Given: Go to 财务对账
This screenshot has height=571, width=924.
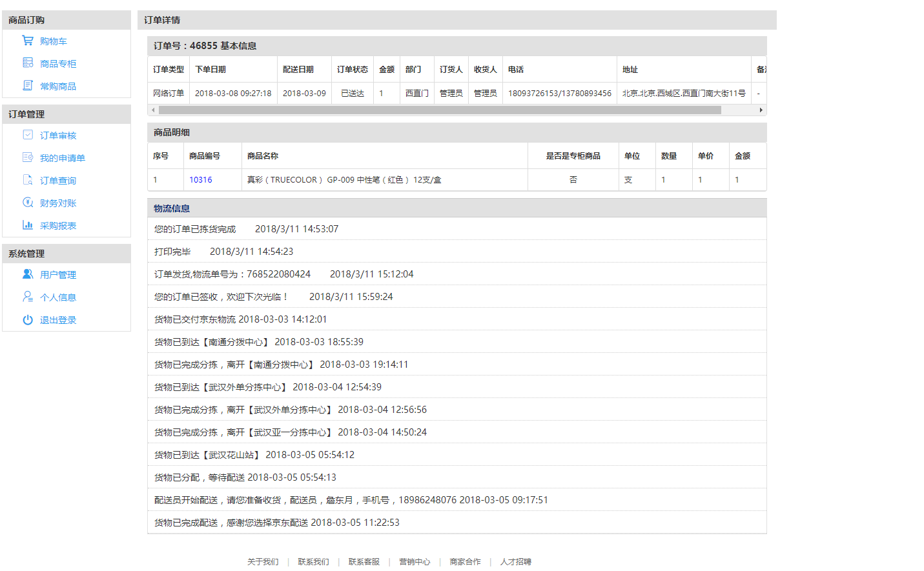Looking at the screenshot, I should [x=58, y=203].
